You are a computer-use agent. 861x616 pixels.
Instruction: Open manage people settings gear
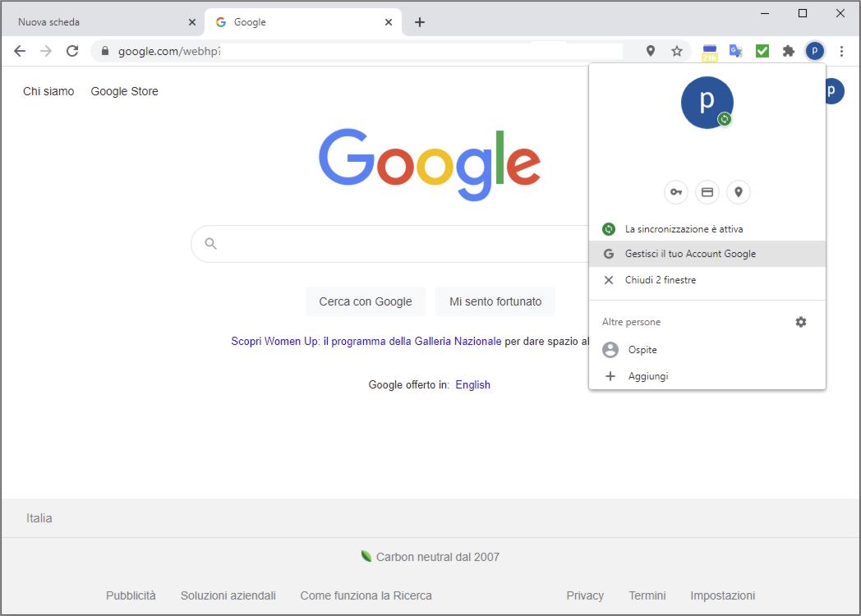801,322
